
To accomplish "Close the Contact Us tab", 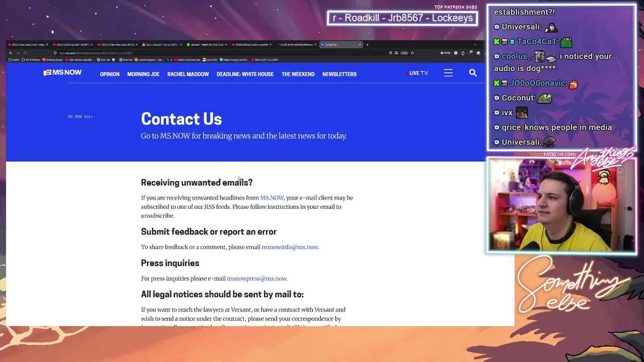I will click(x=360, y=45).
